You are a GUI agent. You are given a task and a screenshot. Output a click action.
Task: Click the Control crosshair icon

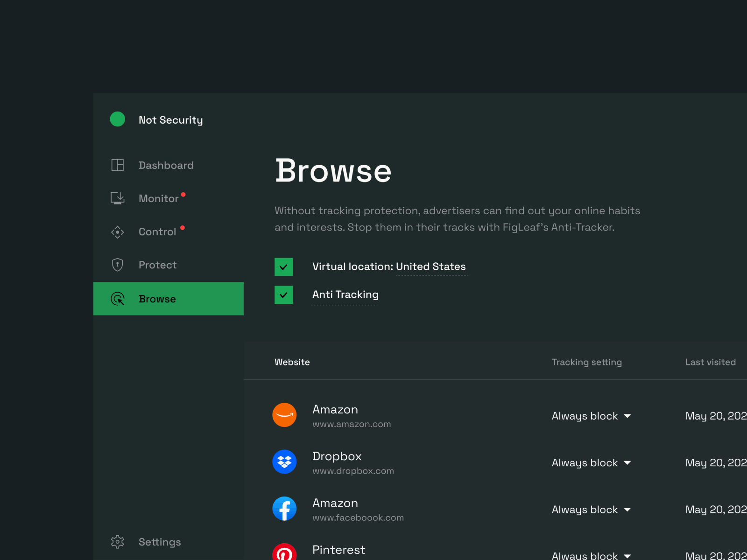pos(117,231)
